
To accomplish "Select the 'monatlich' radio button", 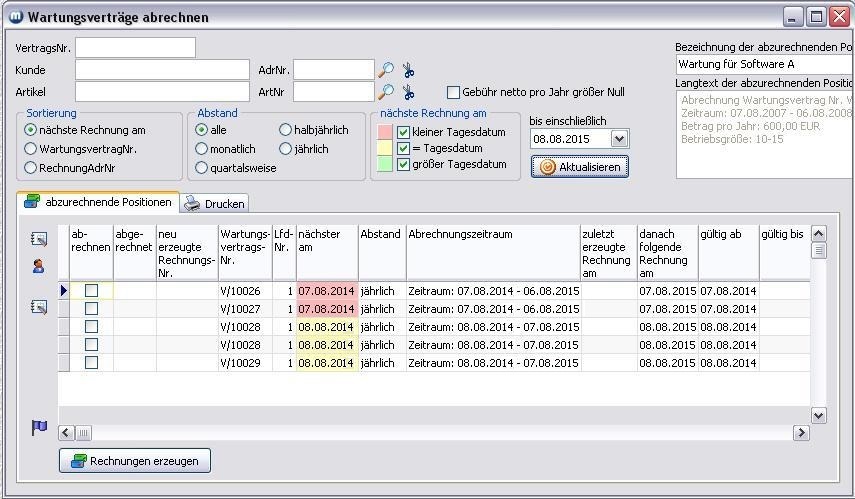I will [x=201, y=149].
